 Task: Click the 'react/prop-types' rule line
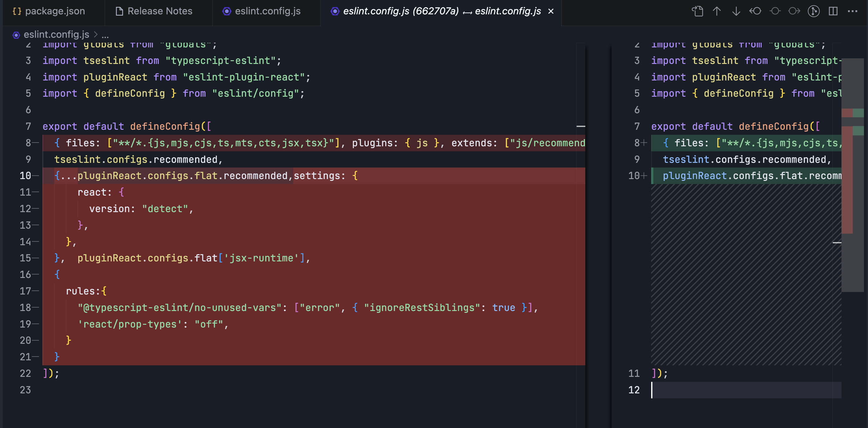click(153, 324)
